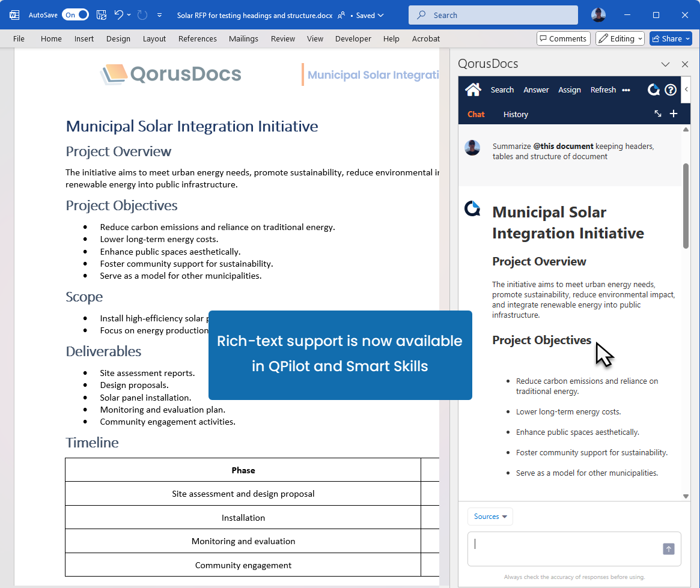Click the Redo icon
Screen dimensions: 700x588
pos(142,15)
